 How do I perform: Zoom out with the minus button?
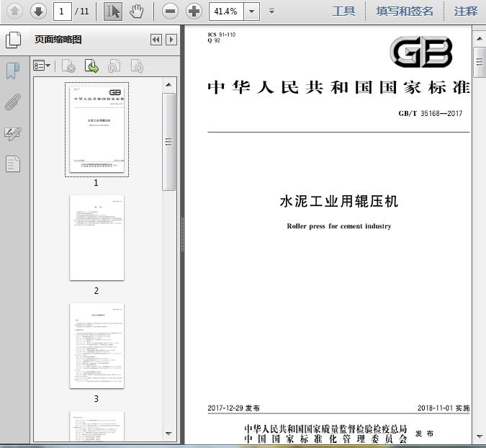click(170, 11)
